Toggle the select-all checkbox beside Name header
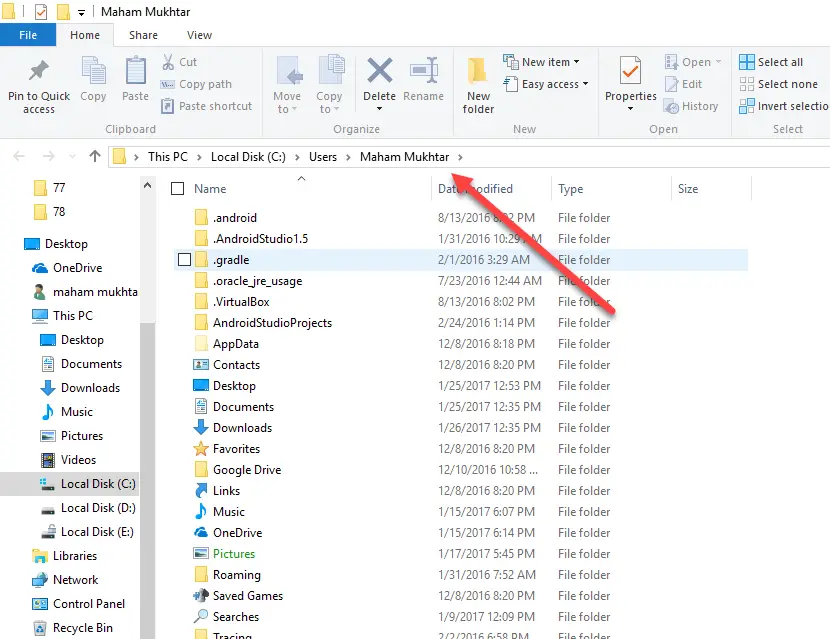830x639 pixels. coord(178,188)
